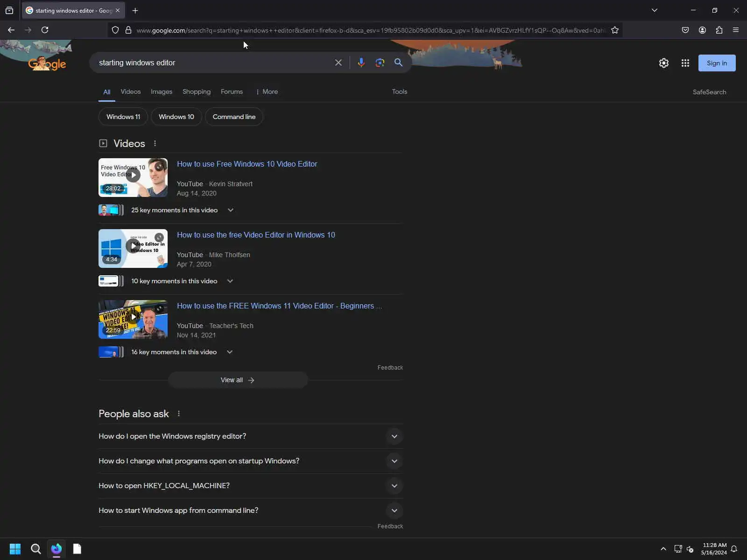Open search Tools options
Screen dimensions: 747x560
point(400,91)
